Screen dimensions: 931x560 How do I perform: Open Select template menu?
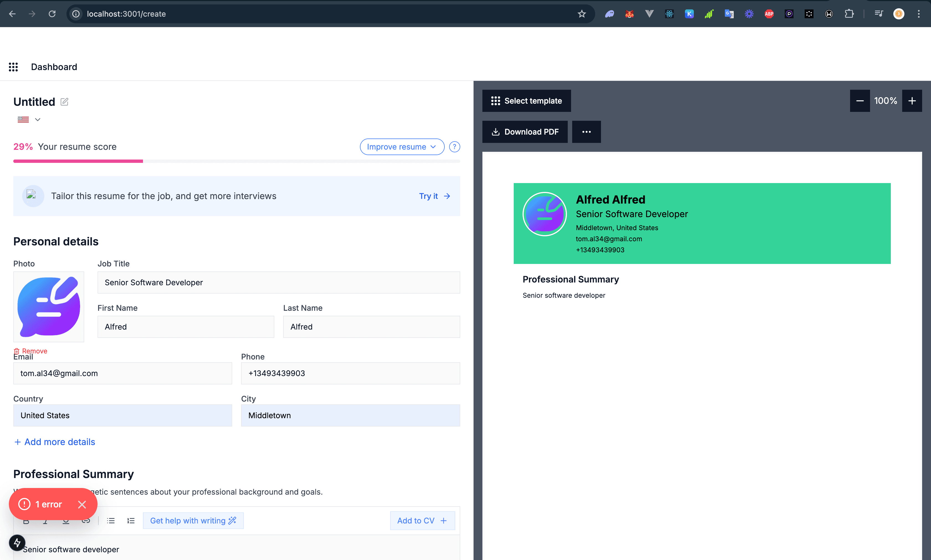point(526,101)
